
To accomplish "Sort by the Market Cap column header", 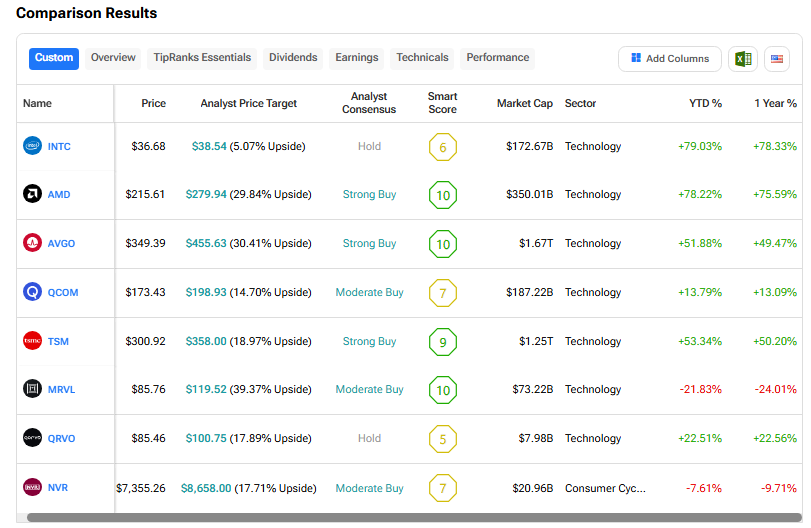I will tap(524, 103).
